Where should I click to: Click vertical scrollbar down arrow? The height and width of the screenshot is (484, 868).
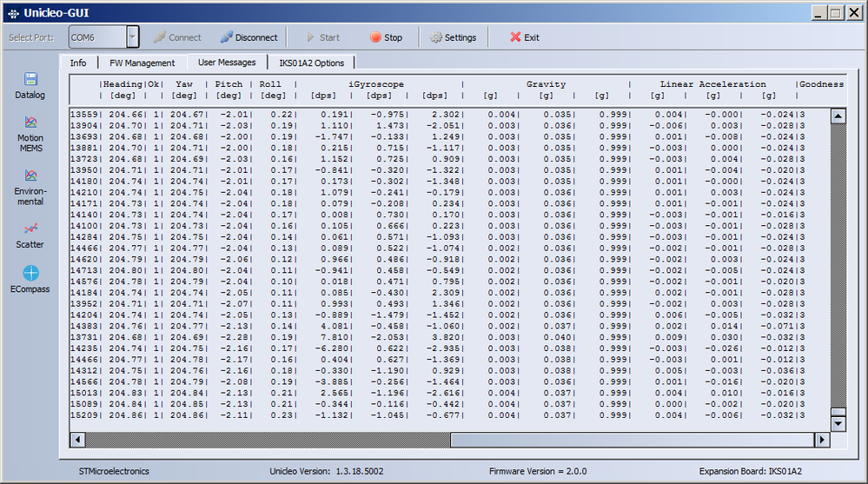click(838, 424)
